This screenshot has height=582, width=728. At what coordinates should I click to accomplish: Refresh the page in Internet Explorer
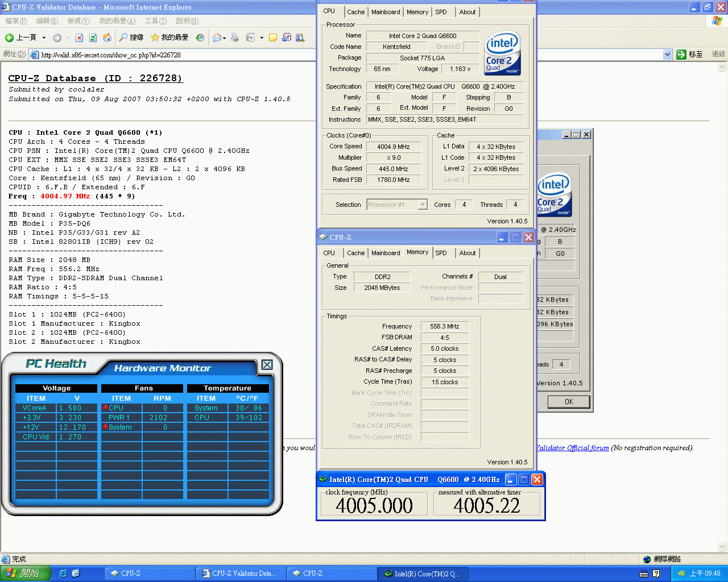pyautogui.click(x=93, y=38)
